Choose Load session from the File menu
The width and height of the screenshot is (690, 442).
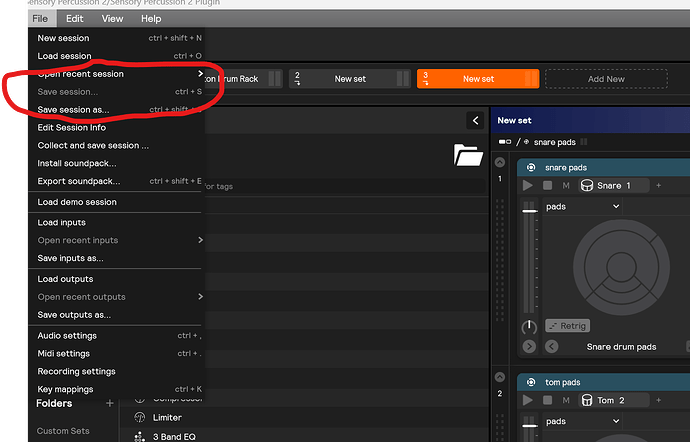coord(117,56)
